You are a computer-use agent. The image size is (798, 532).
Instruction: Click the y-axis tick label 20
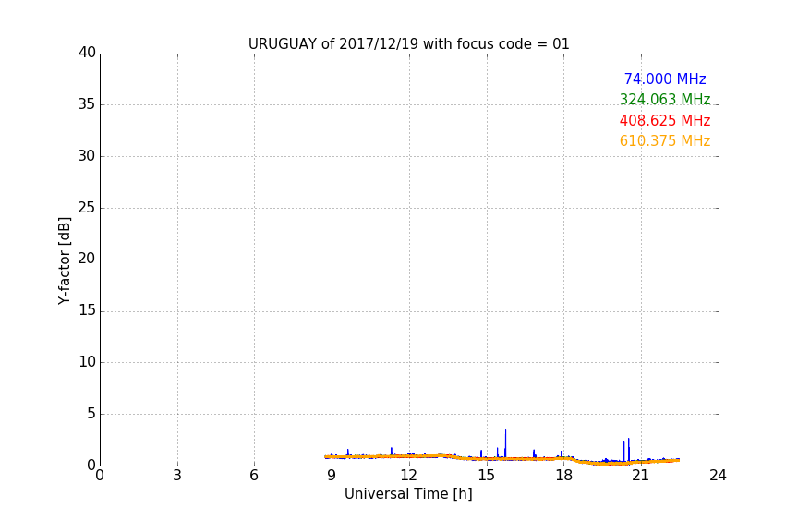click(x=87, y=259)
